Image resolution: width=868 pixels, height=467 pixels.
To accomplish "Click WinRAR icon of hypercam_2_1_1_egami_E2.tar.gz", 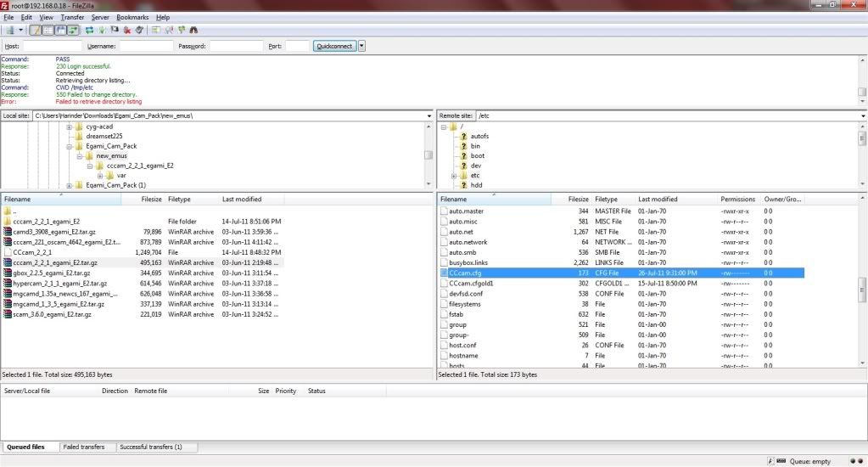I will [x=7, y=283].
